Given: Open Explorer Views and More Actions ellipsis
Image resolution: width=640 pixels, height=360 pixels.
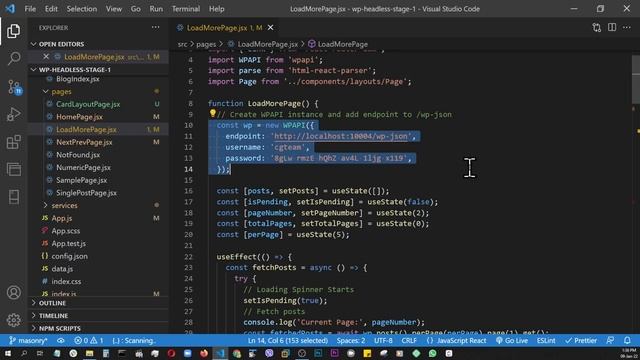Looking at the screenshot, I should click(x=156, y=27).
